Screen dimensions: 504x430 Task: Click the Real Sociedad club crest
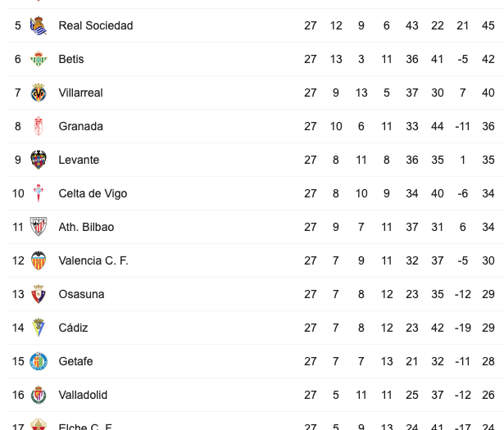pos(39,25)
